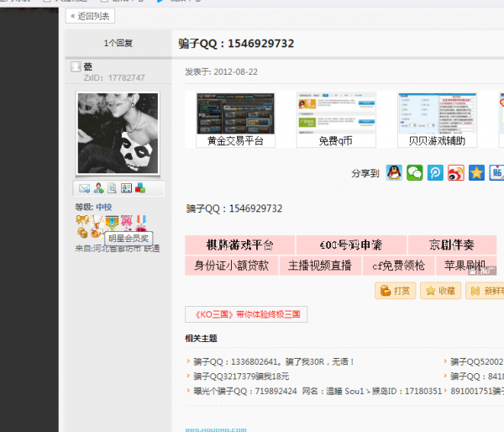Click the pink bow medal icon
This screenshot has height=432, width=504.
point(127,221)
